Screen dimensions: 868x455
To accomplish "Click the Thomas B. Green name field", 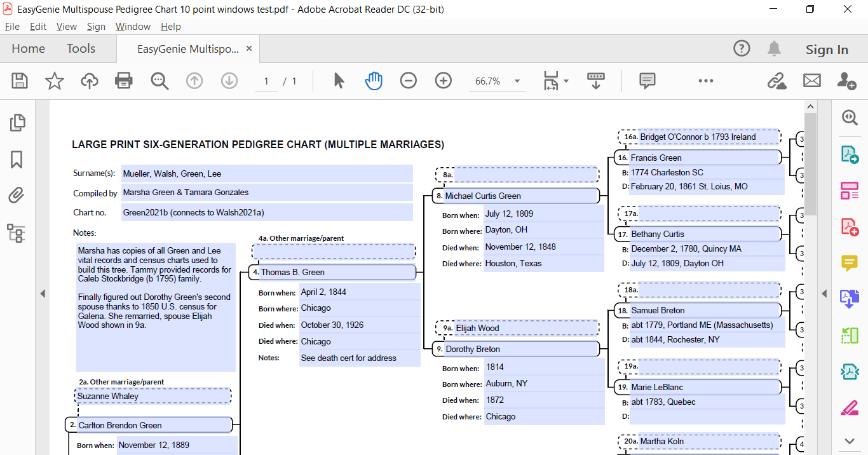I will 337,273.
